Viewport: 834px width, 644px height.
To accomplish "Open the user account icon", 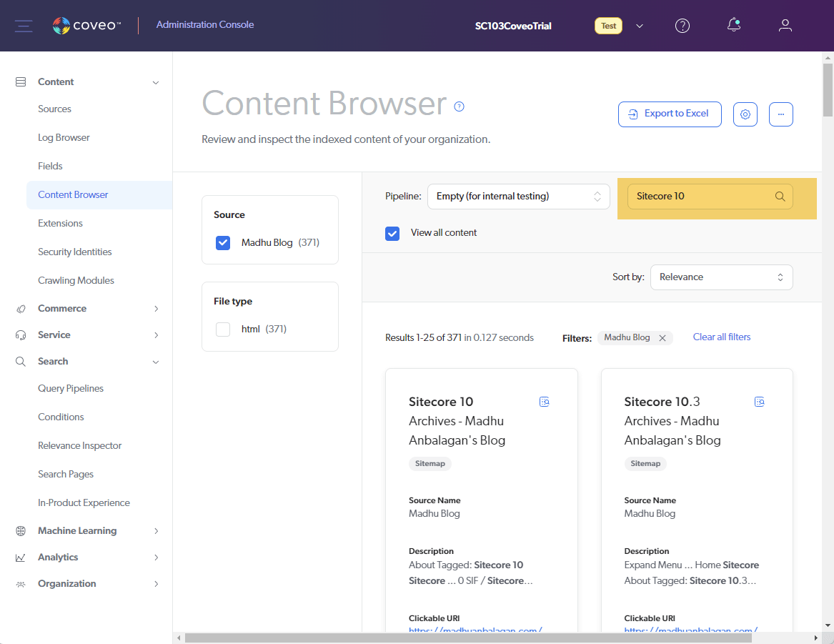I will coord(785,26).
